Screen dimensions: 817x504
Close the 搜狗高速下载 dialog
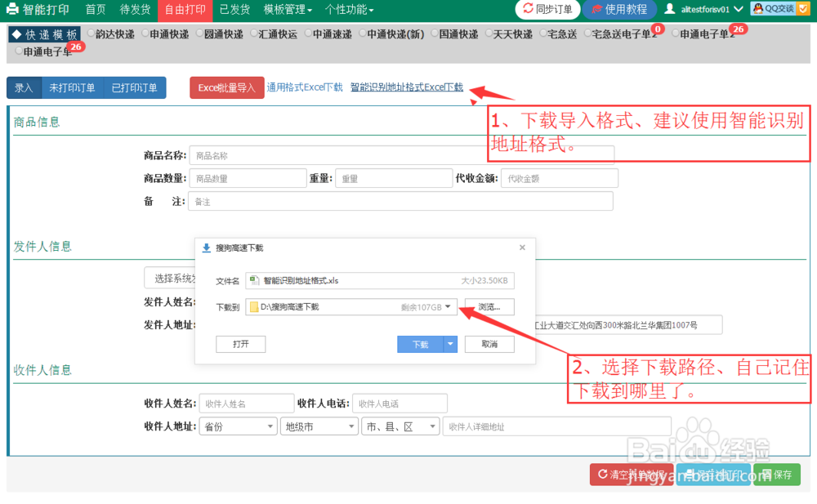pos(522,248)
